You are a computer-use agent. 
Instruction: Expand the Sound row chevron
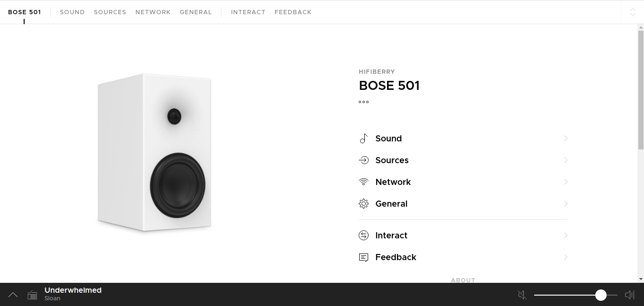(565, 138)
